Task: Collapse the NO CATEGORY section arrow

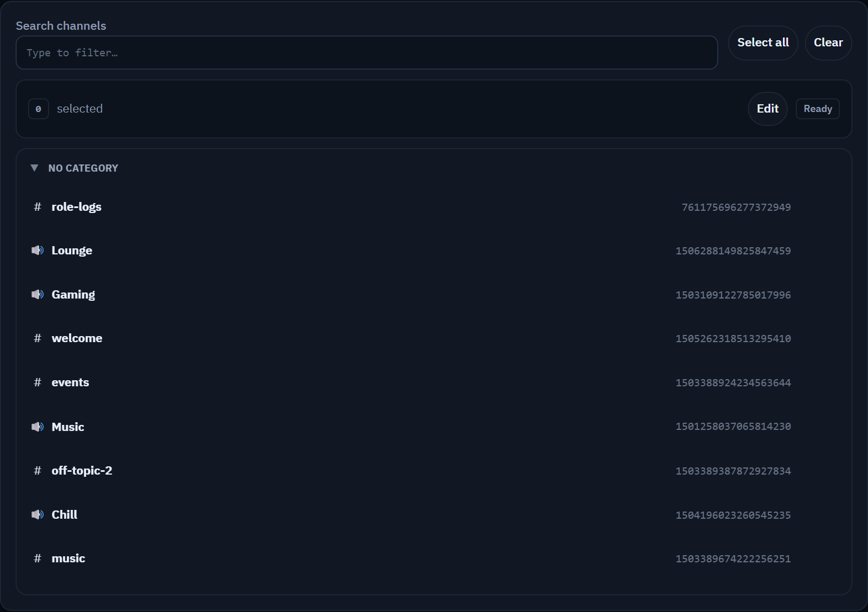Action: point(34,168)
